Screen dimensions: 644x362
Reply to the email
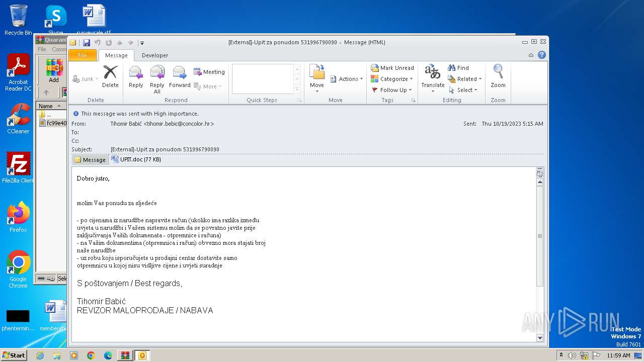click(136, 77)
